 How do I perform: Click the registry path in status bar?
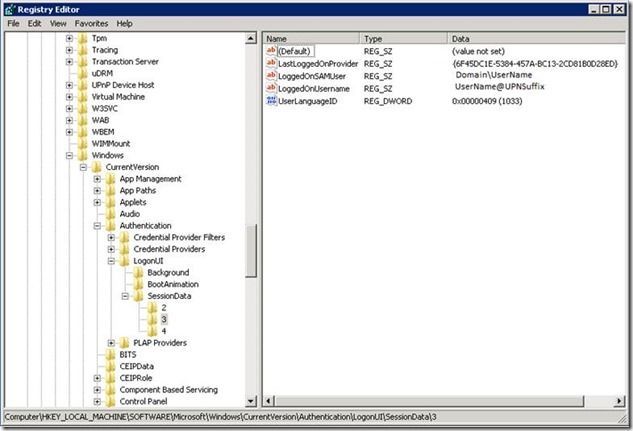(x=220, y=417)
